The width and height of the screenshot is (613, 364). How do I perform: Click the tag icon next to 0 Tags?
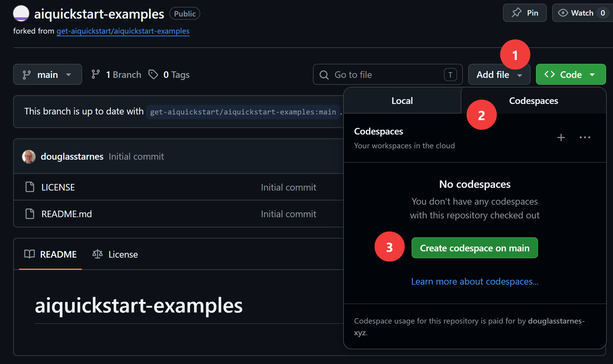click(153, 74)
